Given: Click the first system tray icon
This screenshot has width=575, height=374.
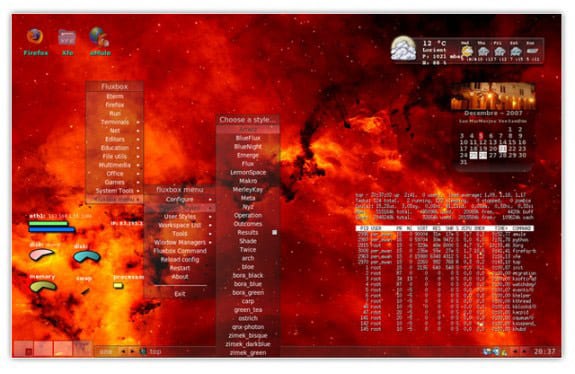Looking at the screenshot, I should point(487,352).
